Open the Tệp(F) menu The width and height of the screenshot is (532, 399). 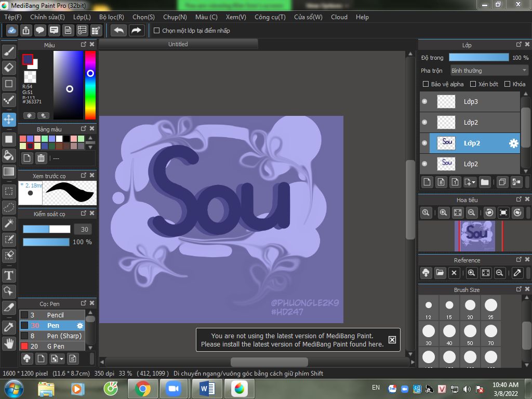point(13,17)
